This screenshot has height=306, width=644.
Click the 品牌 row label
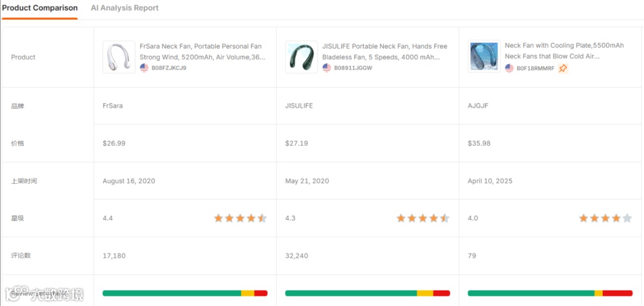pos(18,106)
